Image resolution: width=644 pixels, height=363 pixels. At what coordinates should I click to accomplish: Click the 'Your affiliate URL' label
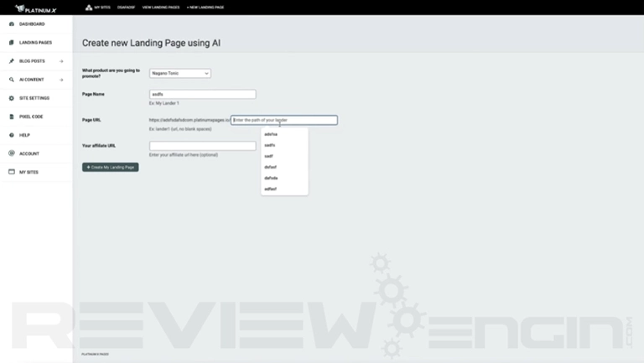[99, 146]
